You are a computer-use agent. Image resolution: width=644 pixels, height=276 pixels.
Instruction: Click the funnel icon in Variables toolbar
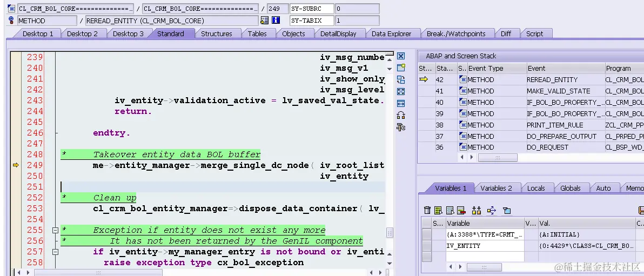point(507,210)
